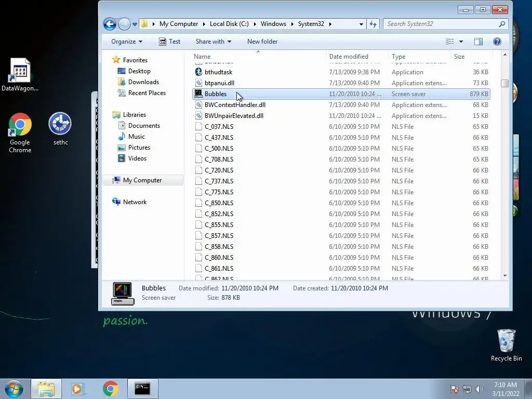The width and height of the screenshot is (532, 399).
Task: Select Local Disk (C:) breadcrumb
Action: (229, 24)
